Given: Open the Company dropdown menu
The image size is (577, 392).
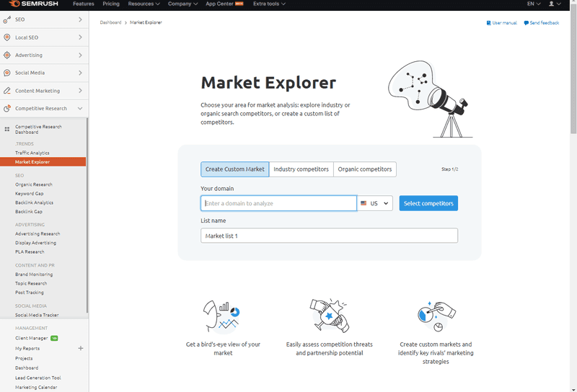Looking at the screenshot, I should coord(182,4).
